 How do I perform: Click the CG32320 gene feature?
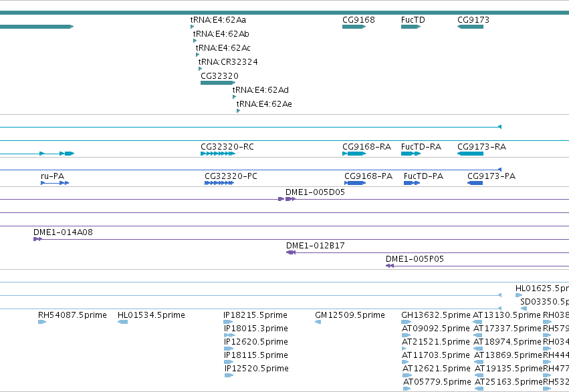(x=218, y=83)
